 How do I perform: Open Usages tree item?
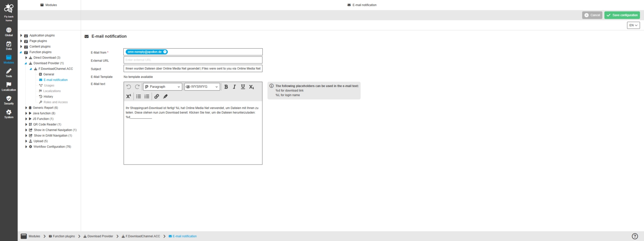[47, 85]
